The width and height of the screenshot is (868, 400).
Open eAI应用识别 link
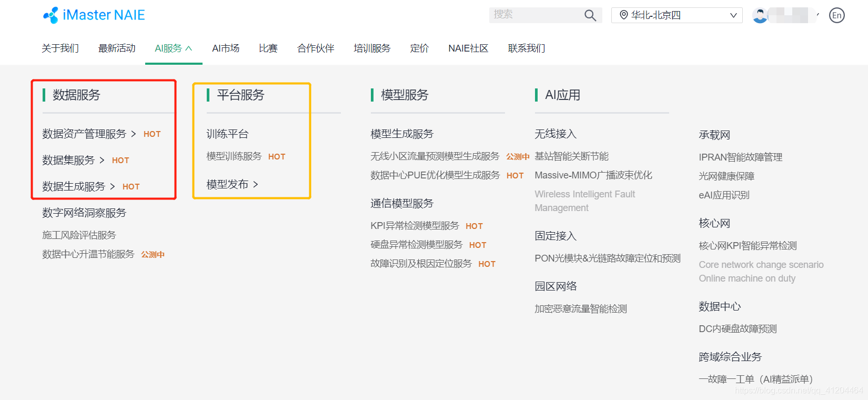pos(724,195)
